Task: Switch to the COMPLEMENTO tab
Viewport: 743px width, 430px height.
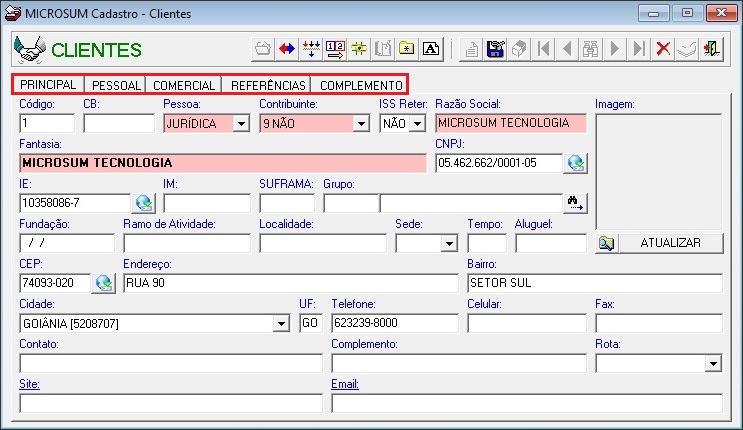Action: [361, 85]
